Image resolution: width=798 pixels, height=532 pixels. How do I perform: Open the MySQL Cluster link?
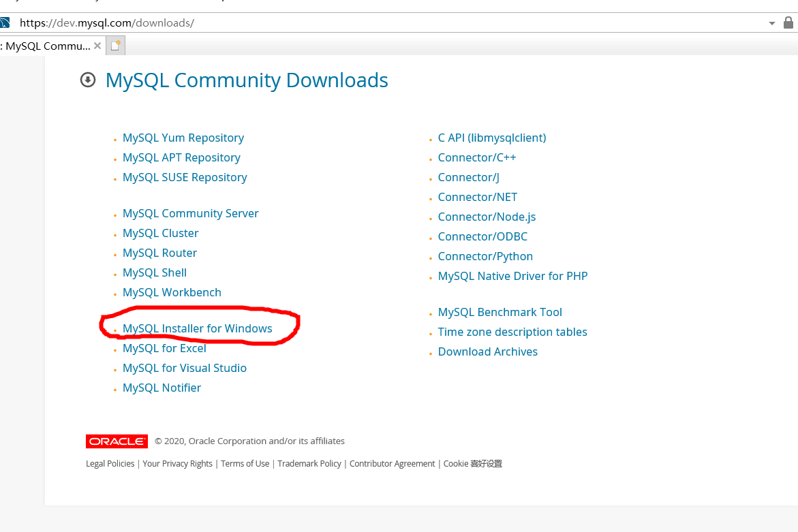[160, 234]
